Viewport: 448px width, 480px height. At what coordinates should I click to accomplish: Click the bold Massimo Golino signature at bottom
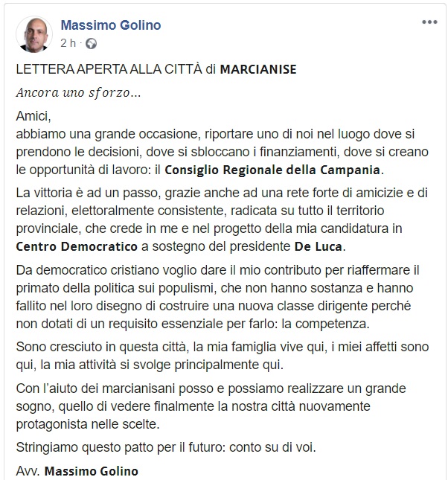point(92,471)
